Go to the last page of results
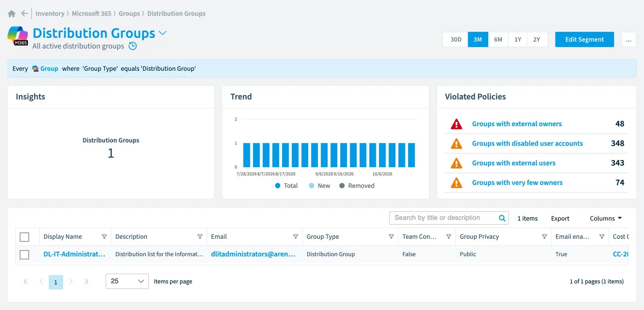The width and height of the screenshot is (644, 310). 86,281
